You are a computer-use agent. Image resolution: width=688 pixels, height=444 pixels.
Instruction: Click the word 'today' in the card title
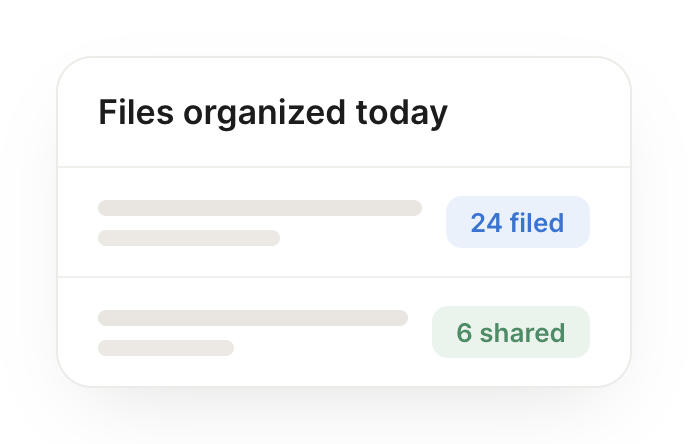coord(401,114)
